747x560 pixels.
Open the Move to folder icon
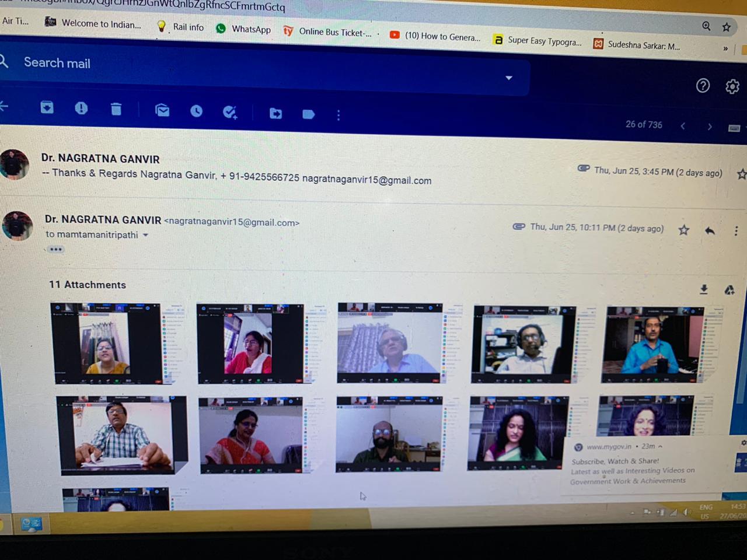coord(275,113)
